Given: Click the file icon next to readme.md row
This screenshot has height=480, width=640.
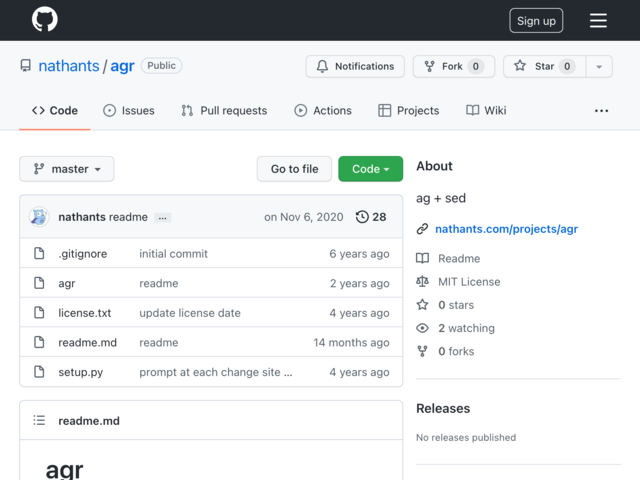Looking at the screenshot, I should 39,342.
